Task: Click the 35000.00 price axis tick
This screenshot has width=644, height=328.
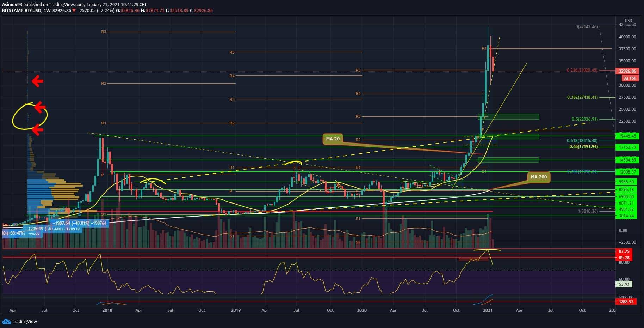Action: 627,61
